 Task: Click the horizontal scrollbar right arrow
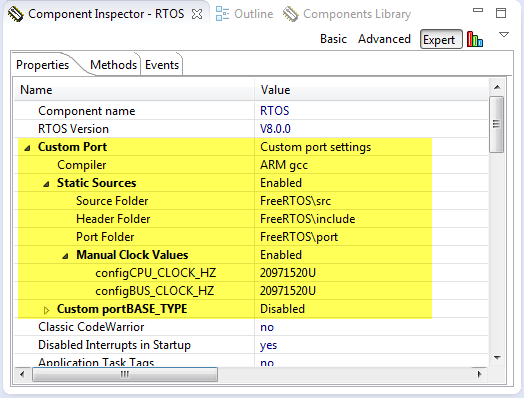(x=480, y=374)
